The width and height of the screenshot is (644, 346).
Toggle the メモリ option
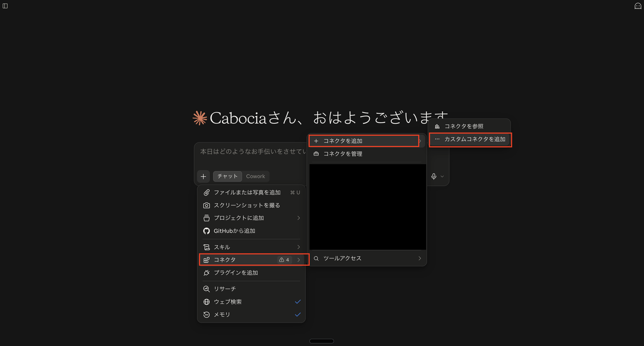pos(251,315)
